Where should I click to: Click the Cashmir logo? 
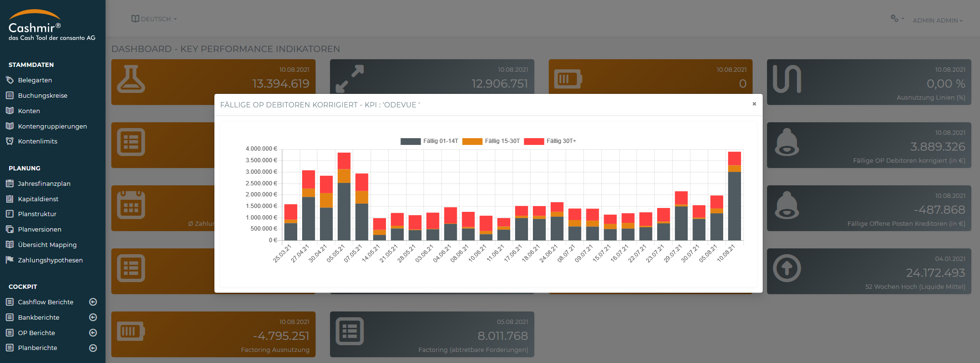coord(52,25)
